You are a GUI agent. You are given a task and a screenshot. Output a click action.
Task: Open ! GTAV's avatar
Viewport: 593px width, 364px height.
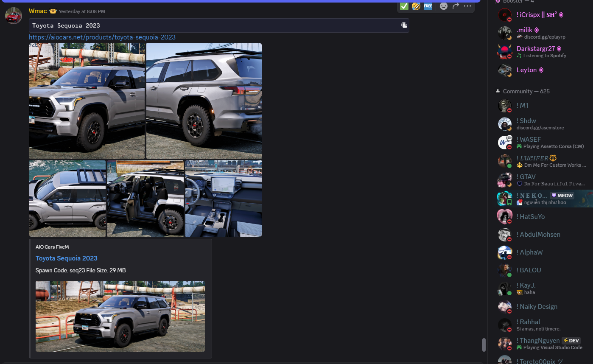pyautogui.click(x=505, y=180)
